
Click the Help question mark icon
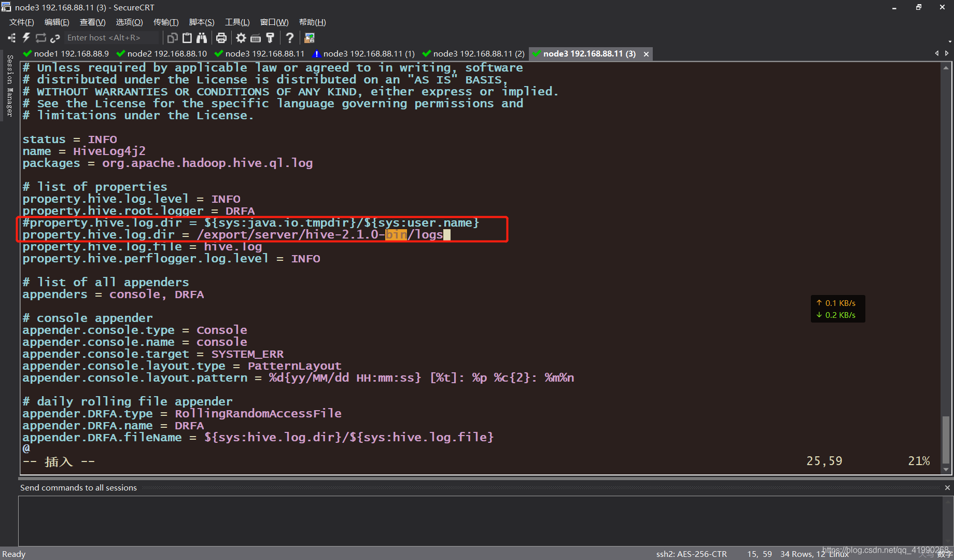click(x=290, y=37)
